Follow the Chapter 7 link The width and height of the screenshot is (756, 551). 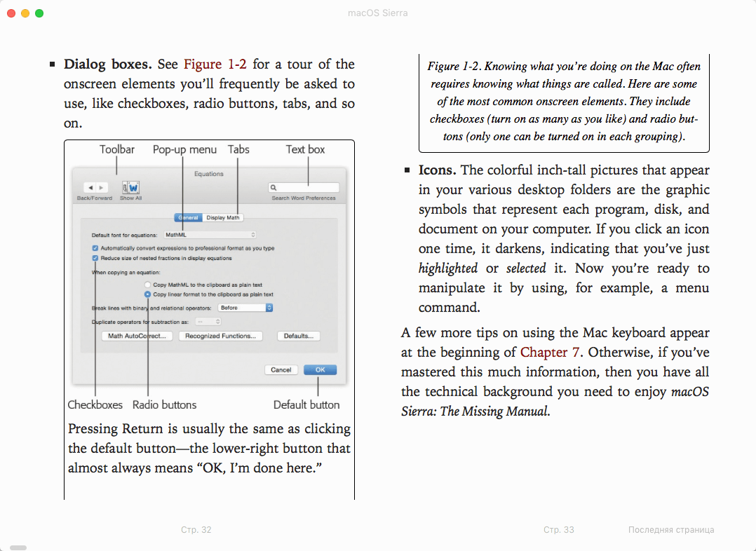(x=550, y=353)
